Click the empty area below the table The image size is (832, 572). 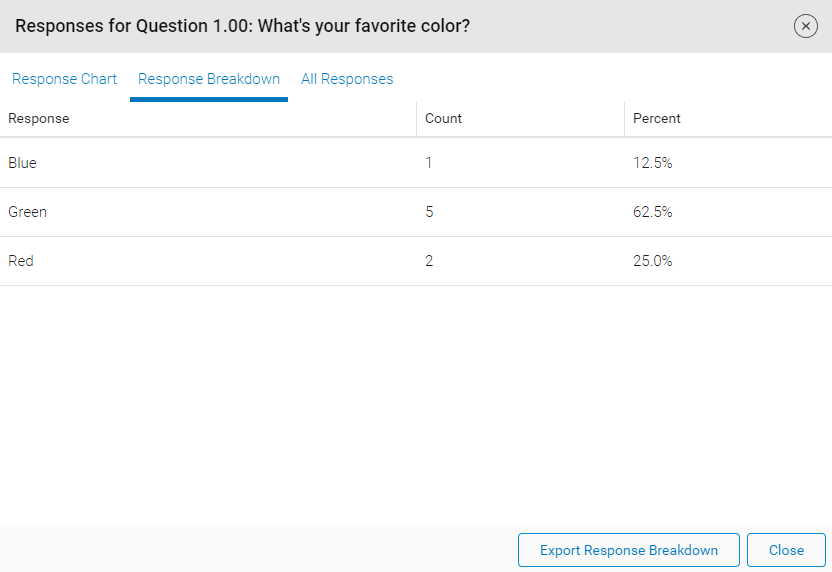(x=415, y=405)
